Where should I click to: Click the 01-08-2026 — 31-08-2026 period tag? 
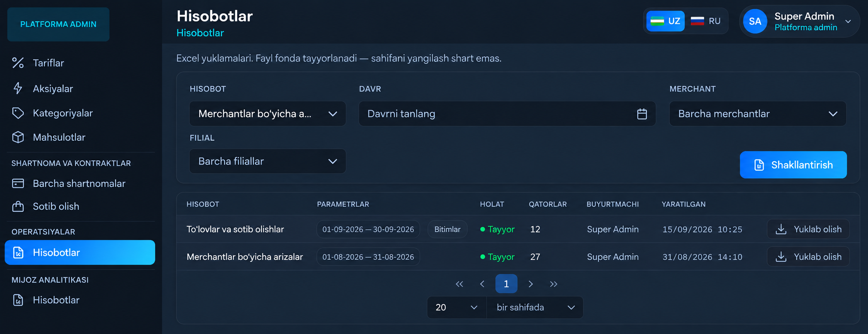click(368, 257)
